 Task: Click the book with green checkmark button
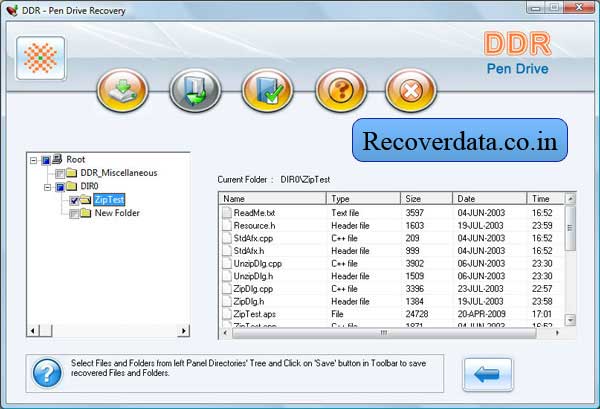point(267,90)
